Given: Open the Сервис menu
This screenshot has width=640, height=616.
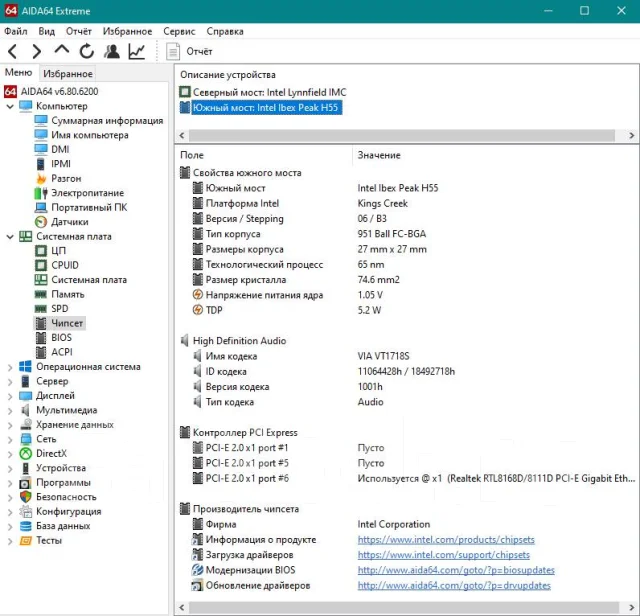Looking at the screenshot, I should (x=179, y=31).
